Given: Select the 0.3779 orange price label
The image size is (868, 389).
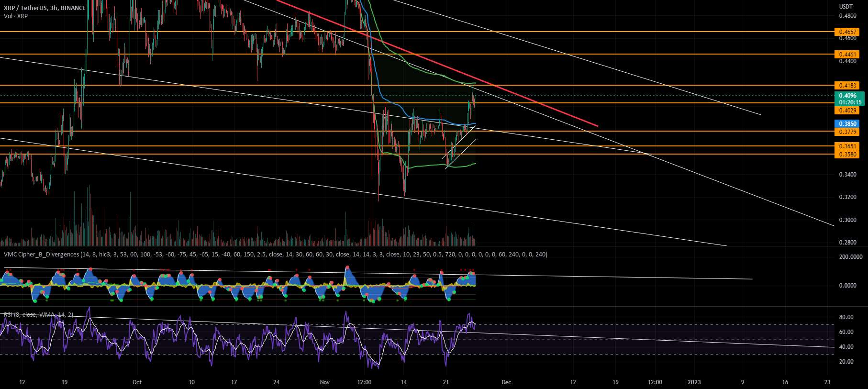Looking at the screenshot, I should click(846, 132).
